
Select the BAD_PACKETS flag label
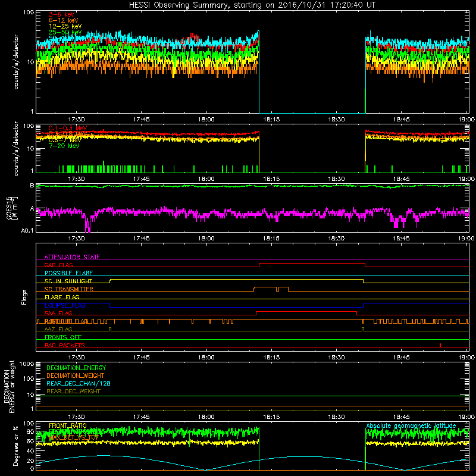pyautogui.click(x=65, y=345)
